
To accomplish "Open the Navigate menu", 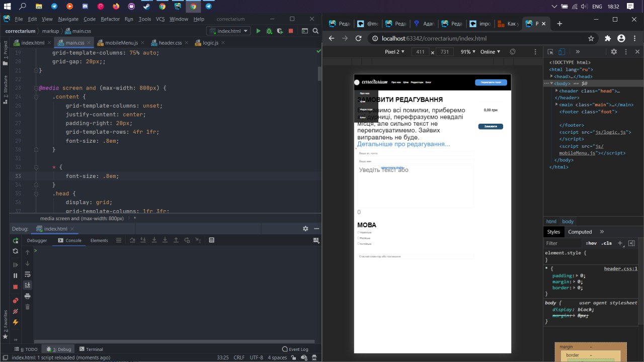I will 68,19.
